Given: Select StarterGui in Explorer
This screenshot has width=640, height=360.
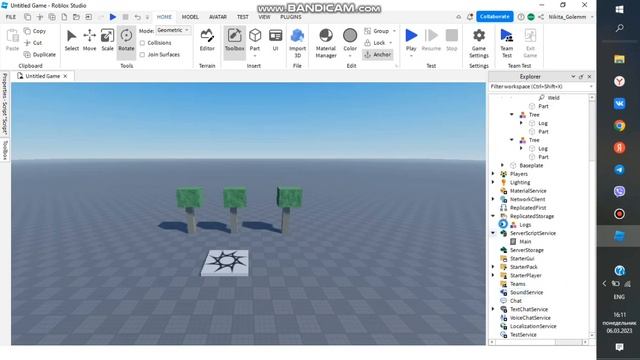Looking at the screenshot, I should tap(522, 258).
